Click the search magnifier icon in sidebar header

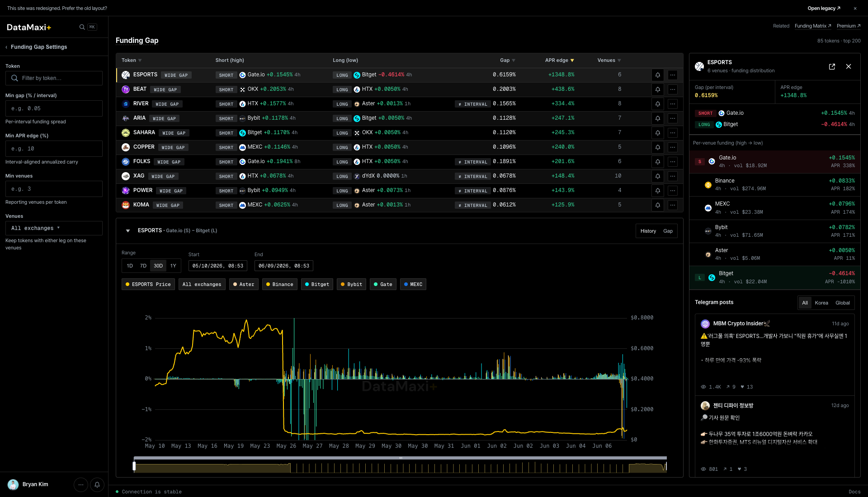coord(82,27)
